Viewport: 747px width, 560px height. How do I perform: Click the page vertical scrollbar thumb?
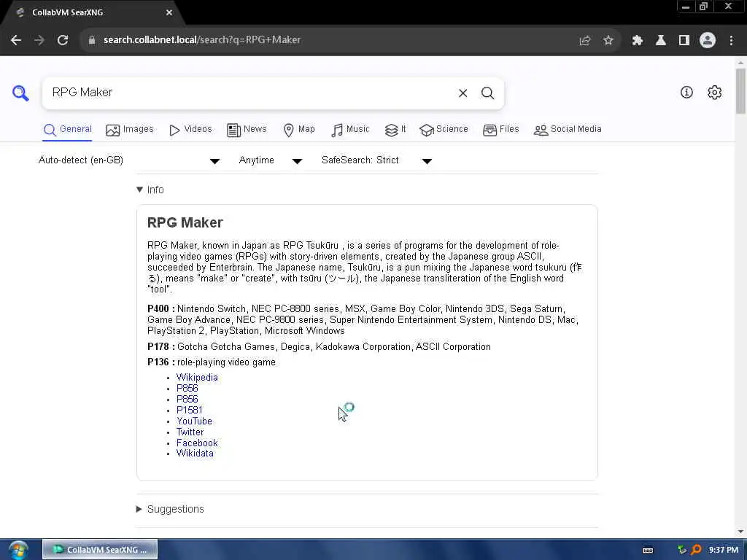click(740, 91)
